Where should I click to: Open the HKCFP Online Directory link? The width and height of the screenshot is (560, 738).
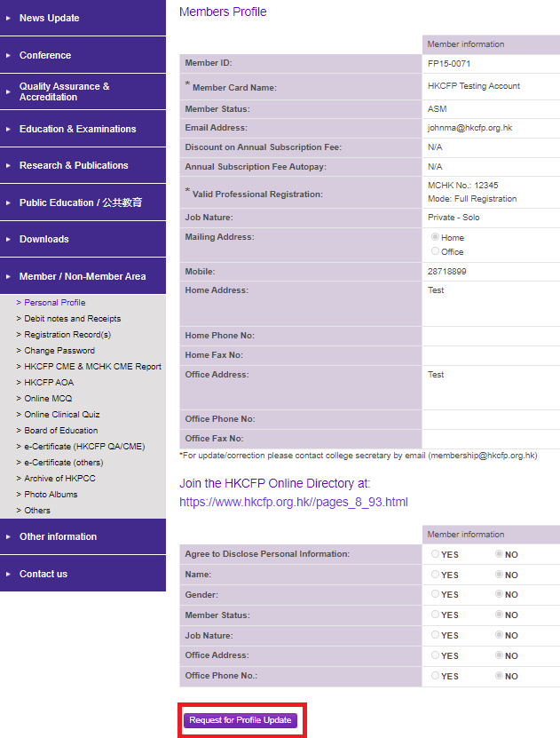click(294, 502)
